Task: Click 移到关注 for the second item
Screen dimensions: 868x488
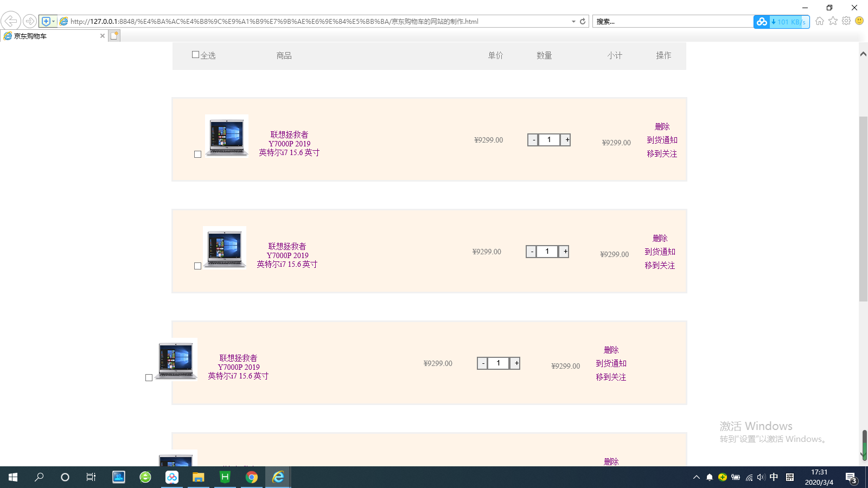Action: click(660, 265)
